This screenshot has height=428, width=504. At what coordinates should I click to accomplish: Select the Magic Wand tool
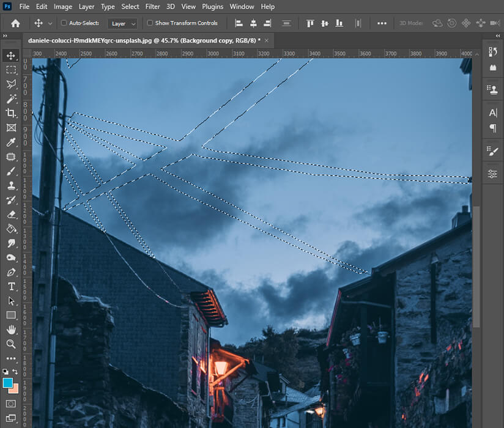coord(11,98)
